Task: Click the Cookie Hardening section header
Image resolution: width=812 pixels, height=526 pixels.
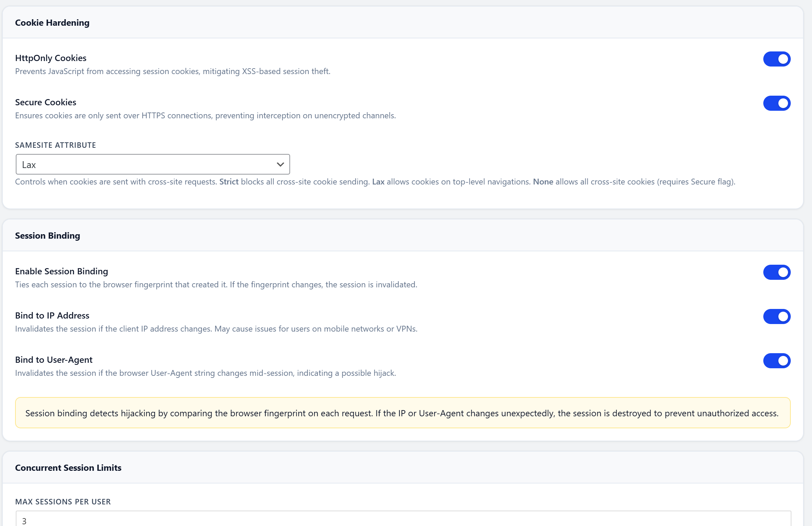Action: (52, 23)
